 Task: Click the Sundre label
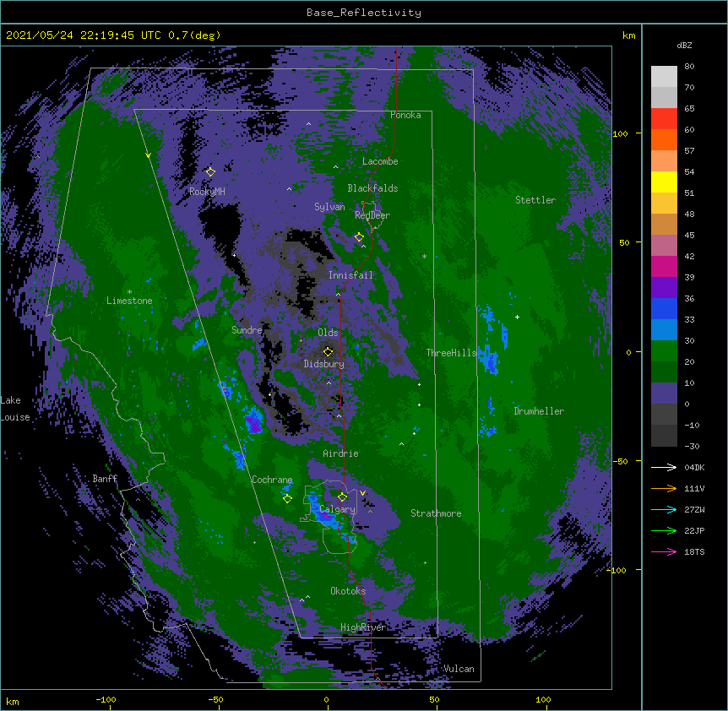click(x=247, y=330)
